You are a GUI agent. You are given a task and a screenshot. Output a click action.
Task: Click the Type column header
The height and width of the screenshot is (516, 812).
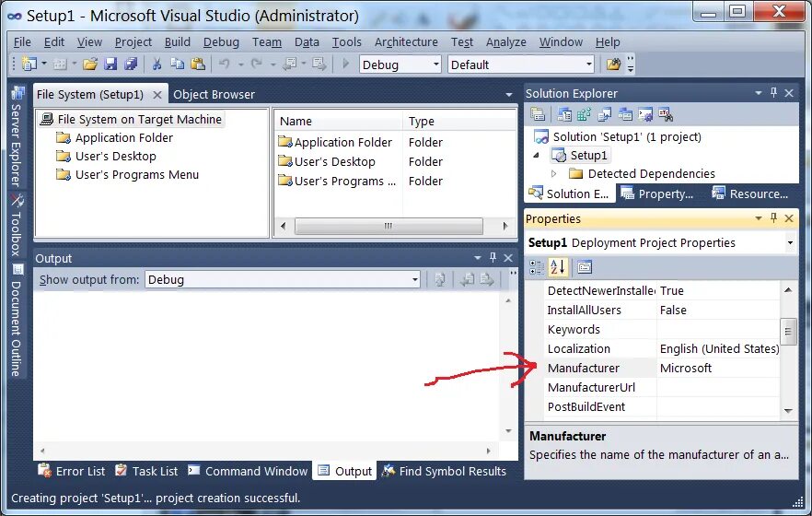460,122
